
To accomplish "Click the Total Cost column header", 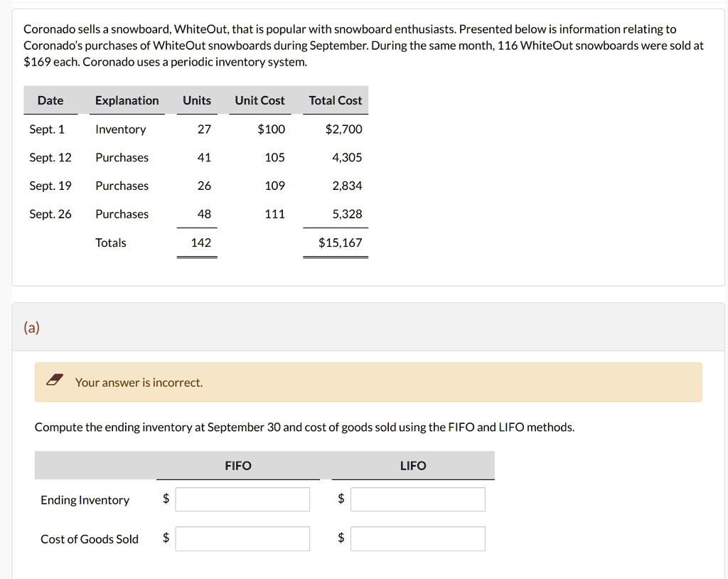I will (x=335, y=100).
